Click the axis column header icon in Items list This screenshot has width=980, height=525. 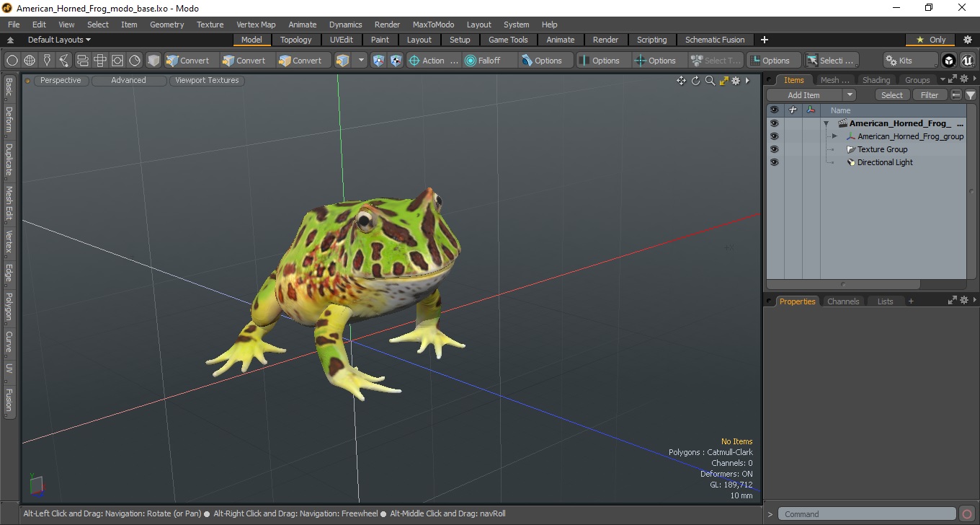click(x=811, y=110)
